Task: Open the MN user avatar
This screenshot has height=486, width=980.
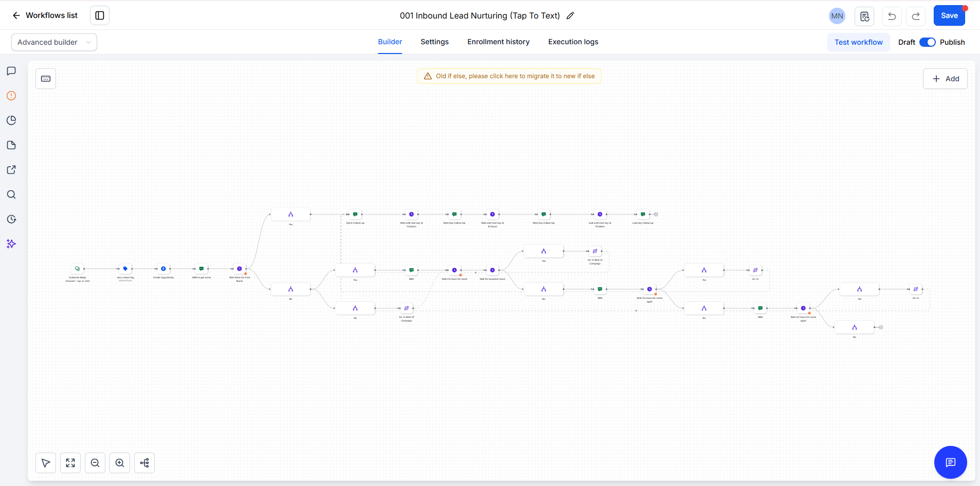Action: coord(837,16)
